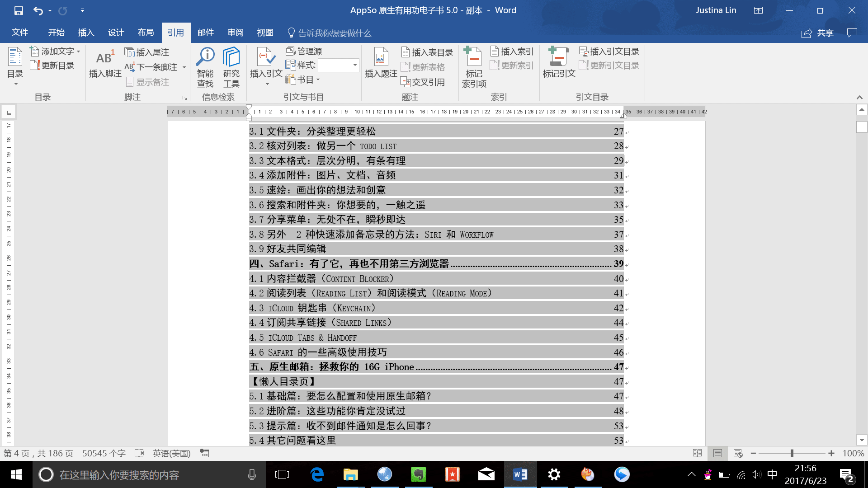Click the 插入引文 icon
This screenshot has height=488, width=868.
click(266, 57)
